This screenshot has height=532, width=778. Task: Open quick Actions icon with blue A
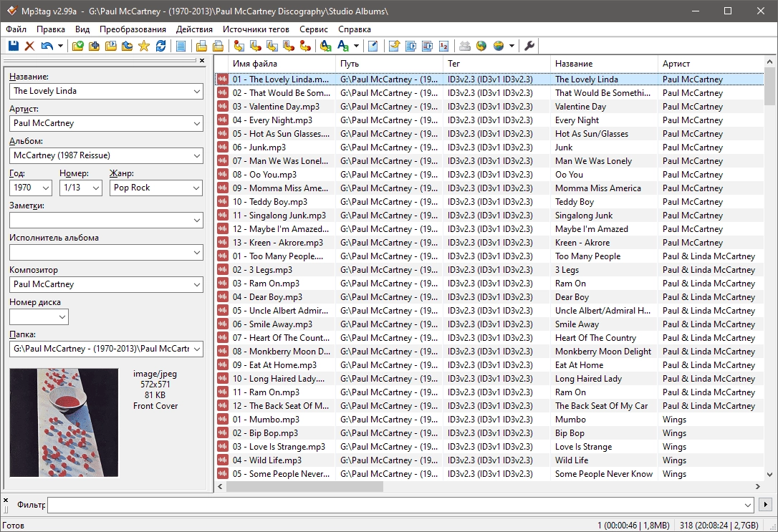point(343,46)
